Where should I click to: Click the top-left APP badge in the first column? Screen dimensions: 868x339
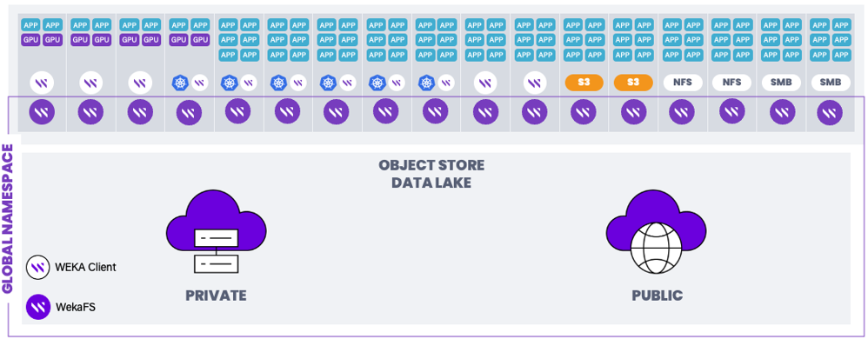coord(30,25)
